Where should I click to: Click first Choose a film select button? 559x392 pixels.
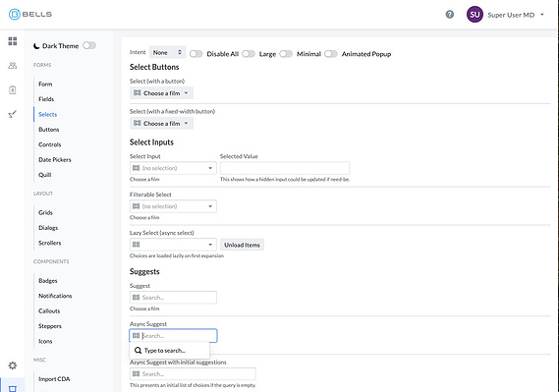(161, 93)
